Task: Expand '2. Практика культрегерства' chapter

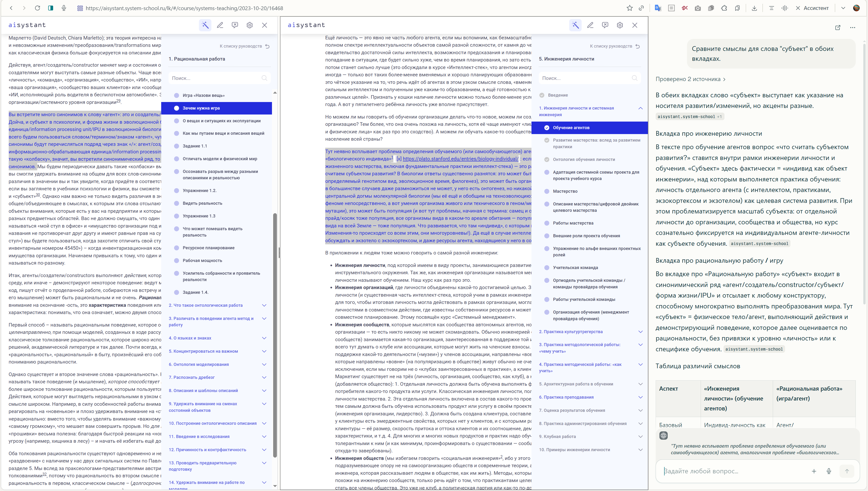Action: (640, 331)
